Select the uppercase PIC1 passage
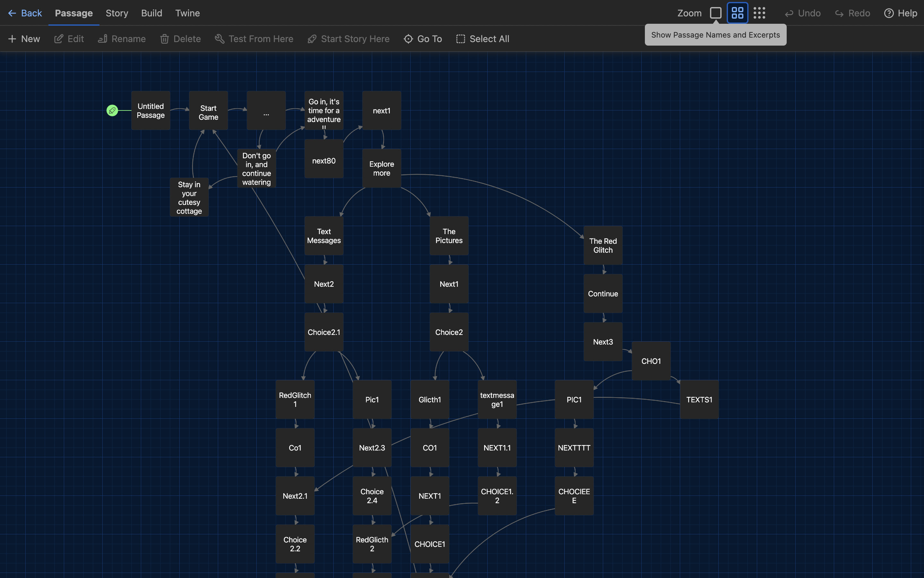The width and height of the screenshot is (924, 578). 574,399
